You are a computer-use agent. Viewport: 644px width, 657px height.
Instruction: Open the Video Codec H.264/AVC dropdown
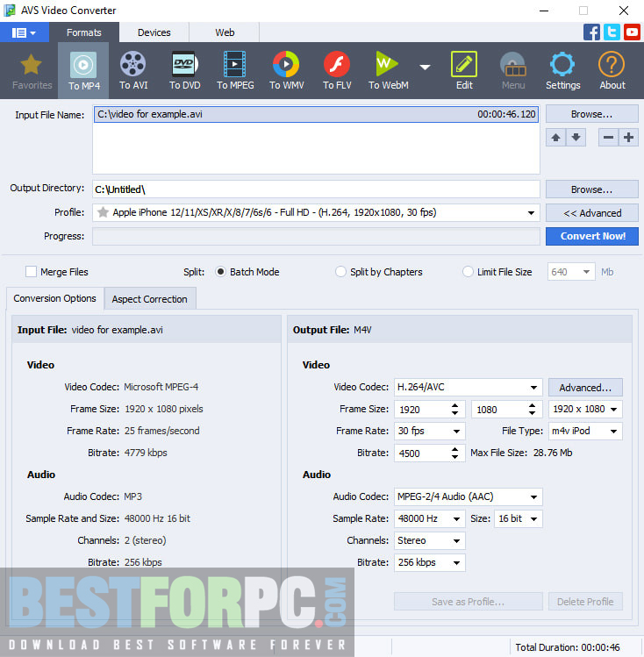click(468, 387)
